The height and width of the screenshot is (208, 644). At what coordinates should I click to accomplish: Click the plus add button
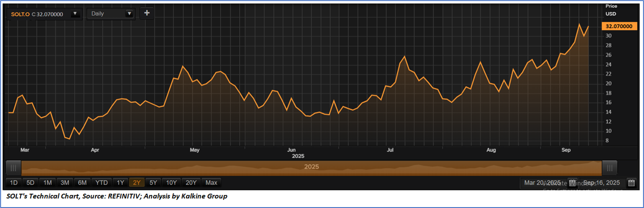point(147,13)
